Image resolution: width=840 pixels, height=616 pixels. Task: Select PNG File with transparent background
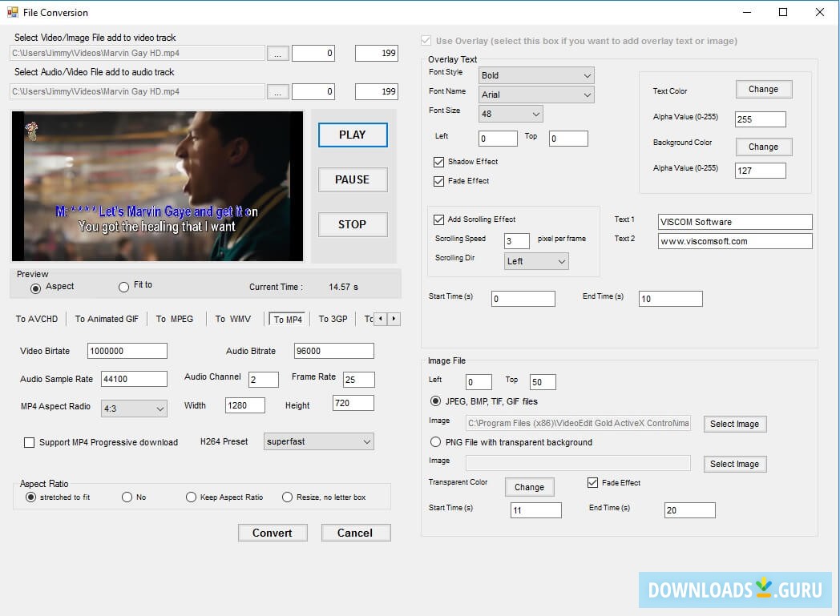[435, 441]
